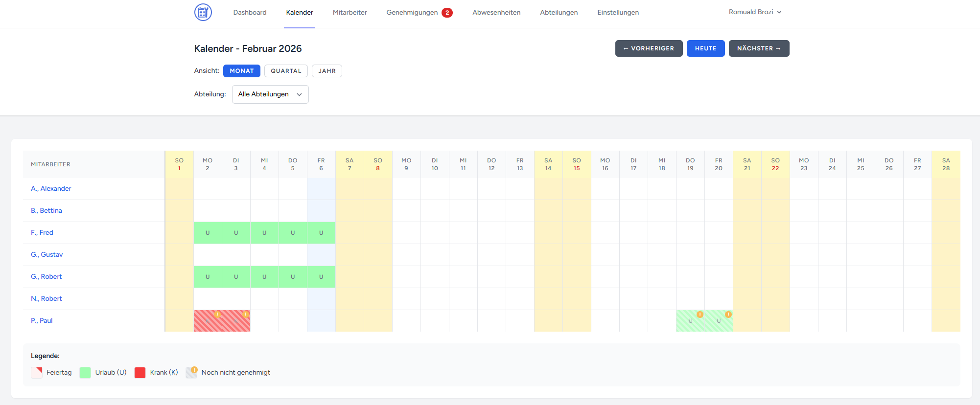Switch view to Jahr
Screen dimensions: 980x405
pos(327,71)
